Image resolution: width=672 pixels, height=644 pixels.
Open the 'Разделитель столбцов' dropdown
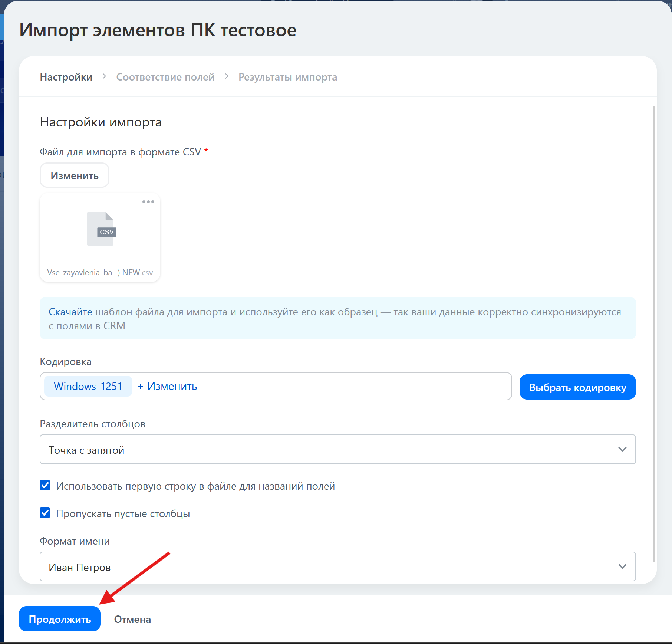point(337,450)
